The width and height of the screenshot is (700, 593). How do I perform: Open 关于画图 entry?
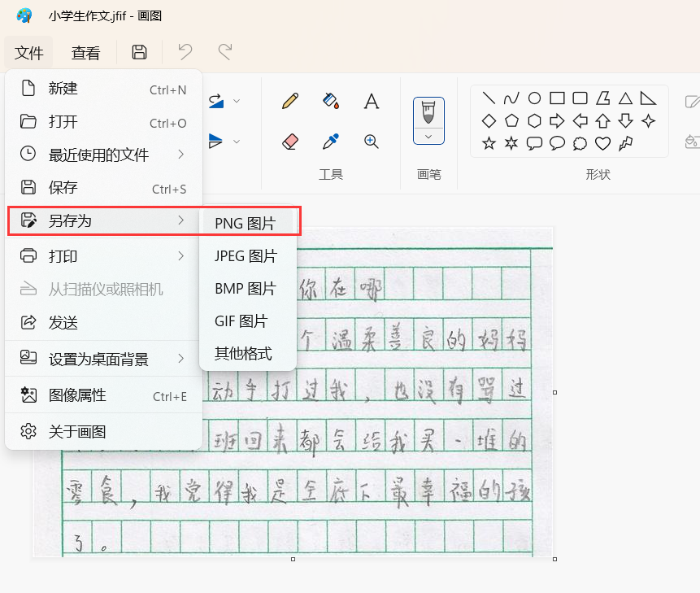click(x=103, y=432)
